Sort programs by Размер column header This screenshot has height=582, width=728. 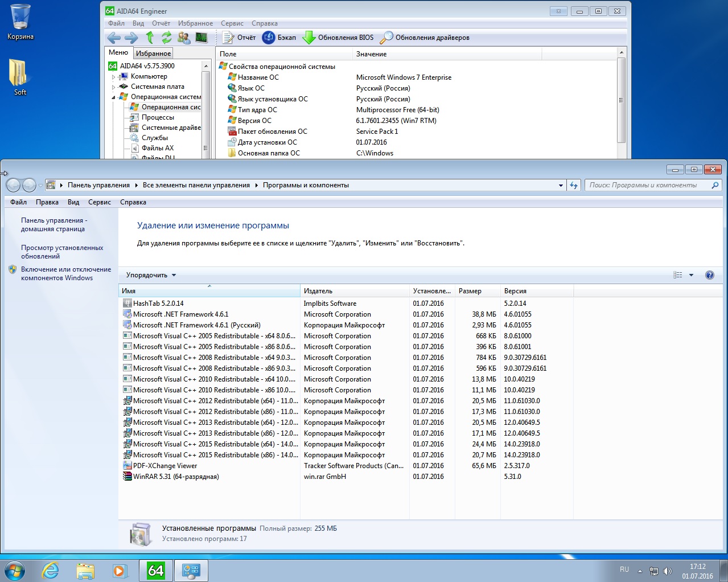pos(478,291)
